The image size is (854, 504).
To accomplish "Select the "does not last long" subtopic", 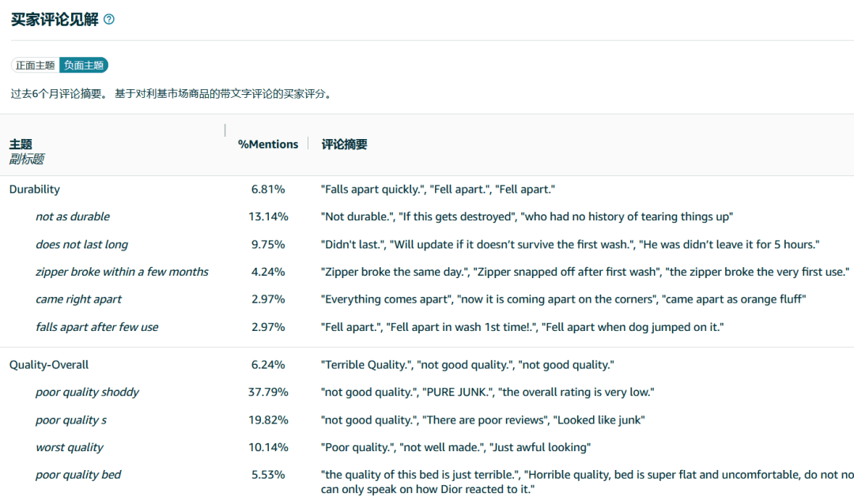I will click(x=81, y=244).
